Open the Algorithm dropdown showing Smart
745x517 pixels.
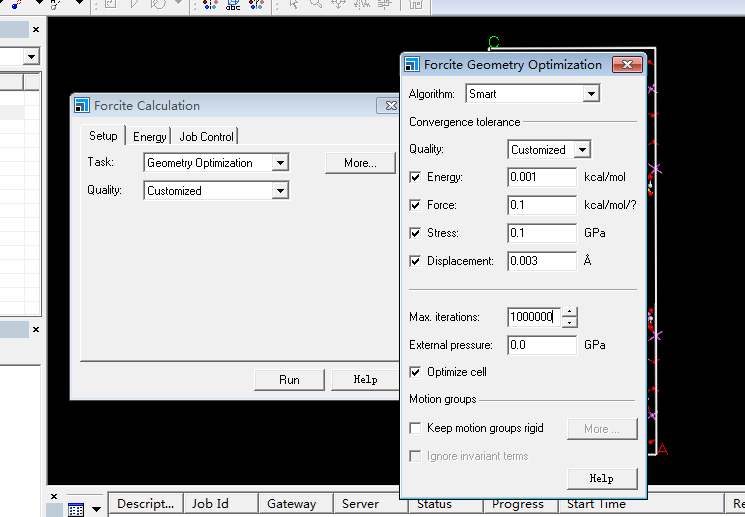click(x=591, y=94)
